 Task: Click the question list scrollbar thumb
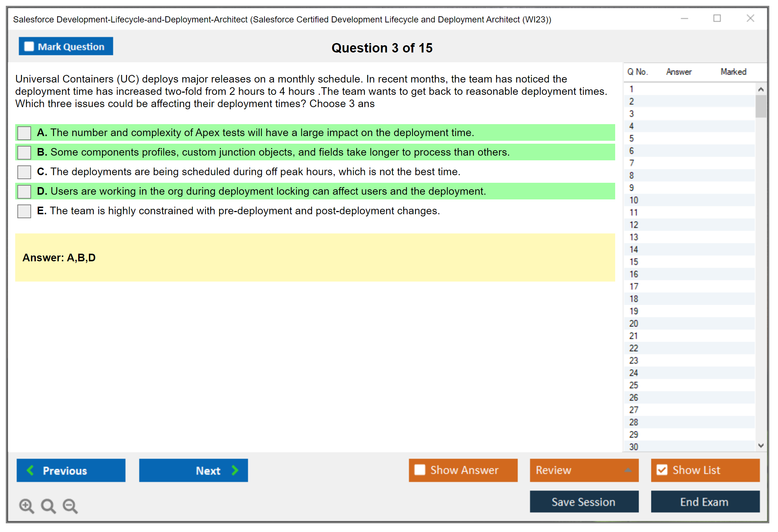[761, 106]
